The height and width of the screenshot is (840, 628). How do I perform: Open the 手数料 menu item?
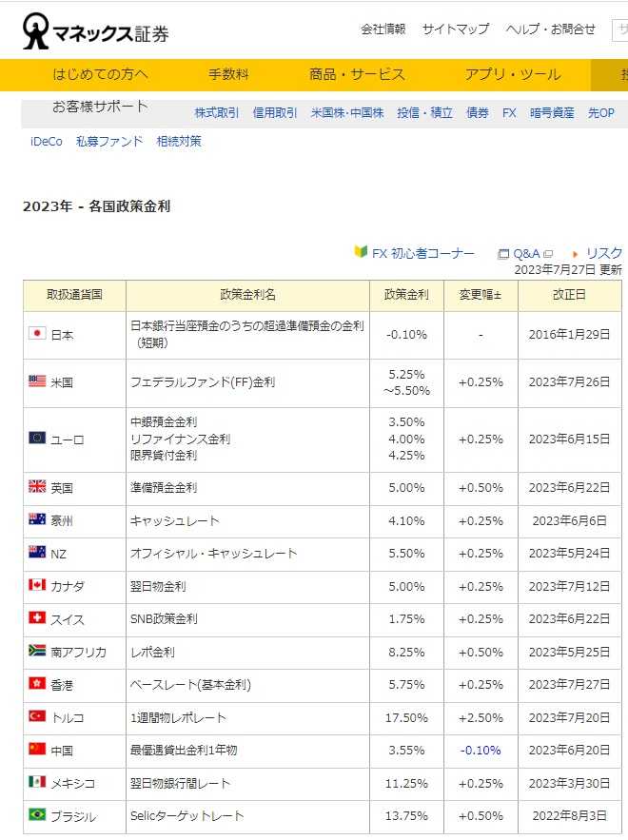coord(228,74)
